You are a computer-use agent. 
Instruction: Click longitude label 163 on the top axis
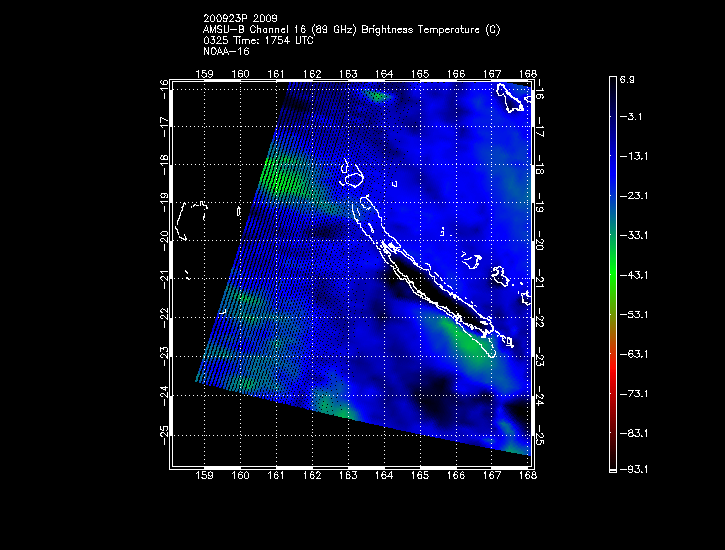point(348,74)
